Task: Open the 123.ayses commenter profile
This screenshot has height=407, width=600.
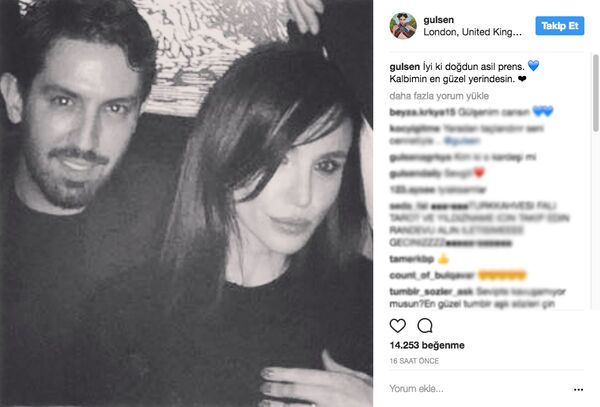Action: point(412,190)
